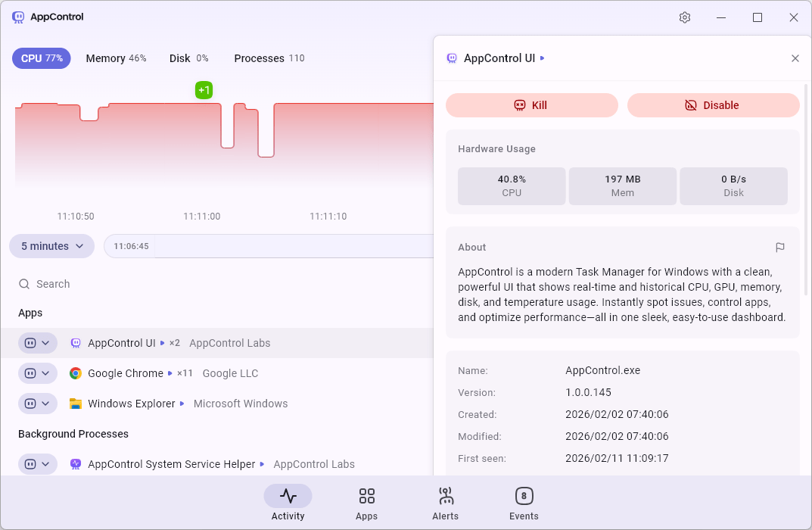Kill the AppControl UI process

(531, 105)
